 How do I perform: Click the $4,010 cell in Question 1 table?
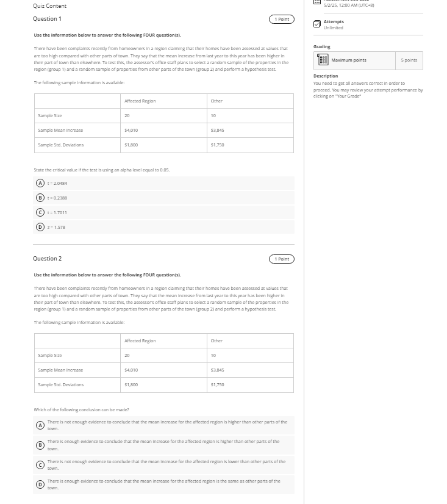131,130
